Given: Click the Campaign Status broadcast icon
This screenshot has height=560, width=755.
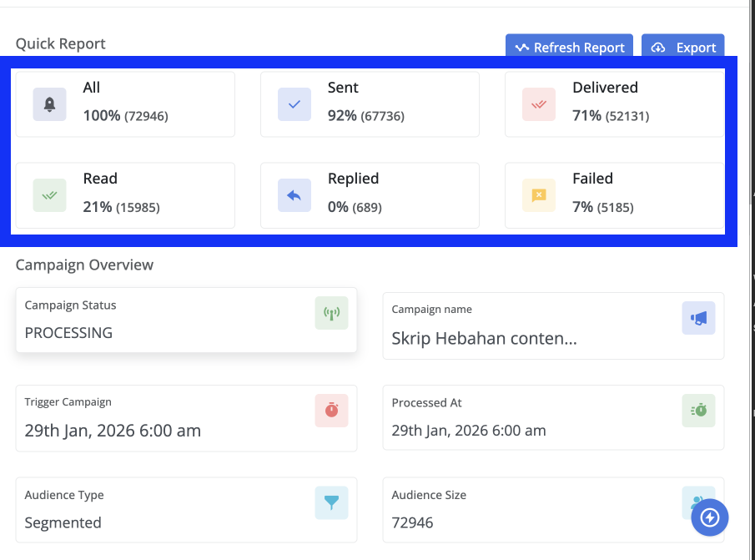Looking at the screenshot, I should click(x=331, y=314).
